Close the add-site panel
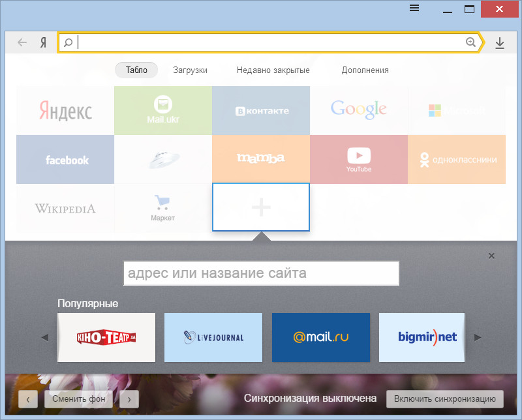 491,256
